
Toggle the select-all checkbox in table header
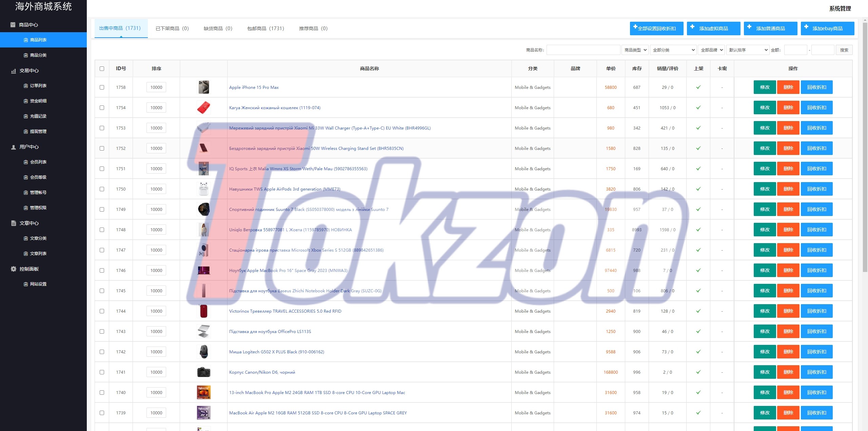102,68
